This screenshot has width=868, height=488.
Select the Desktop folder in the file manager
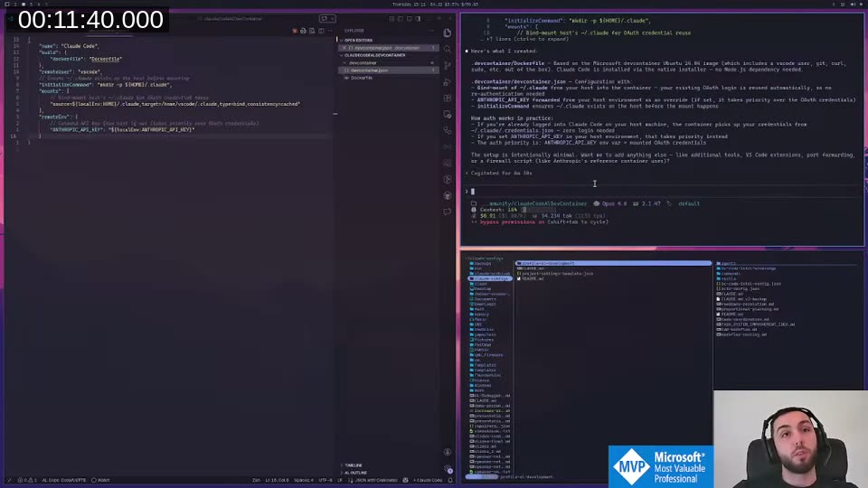tap(480, 289)
